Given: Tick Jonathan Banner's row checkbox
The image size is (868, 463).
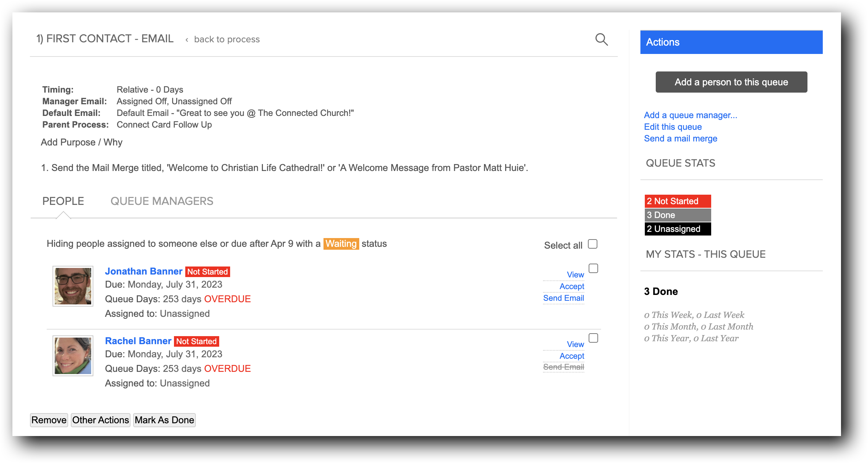Looking at the screenshot, I should click(x=593, y=269).
